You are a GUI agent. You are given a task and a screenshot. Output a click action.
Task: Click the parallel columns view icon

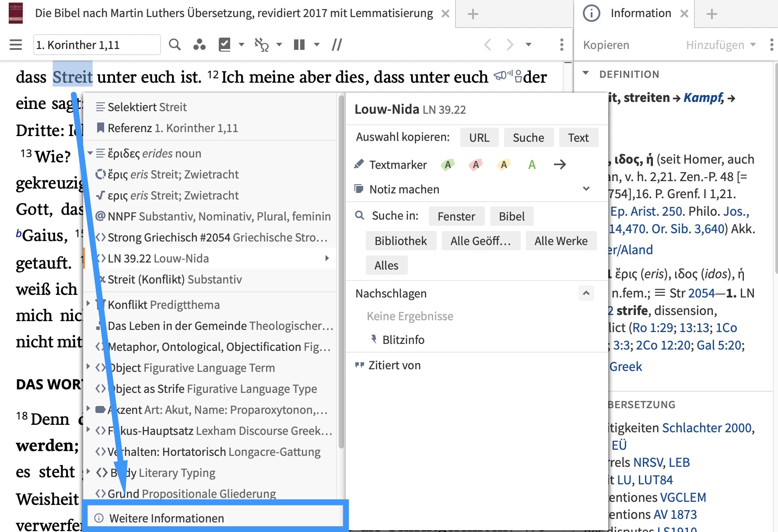(x=299, y=45)
